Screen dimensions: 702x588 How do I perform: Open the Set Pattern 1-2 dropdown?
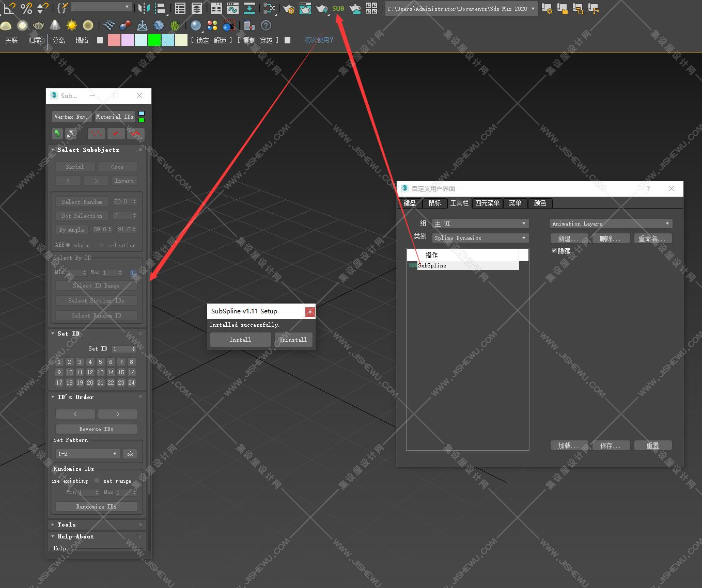88,454
